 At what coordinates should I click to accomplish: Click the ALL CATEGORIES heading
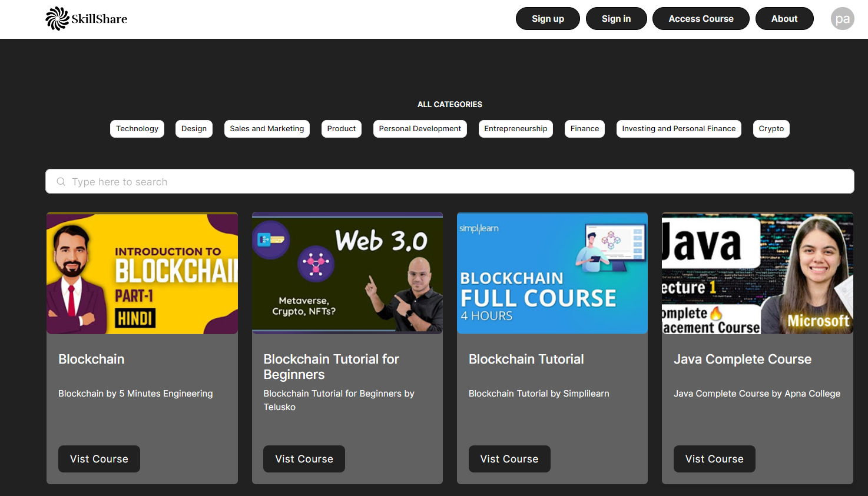point(450,104)
